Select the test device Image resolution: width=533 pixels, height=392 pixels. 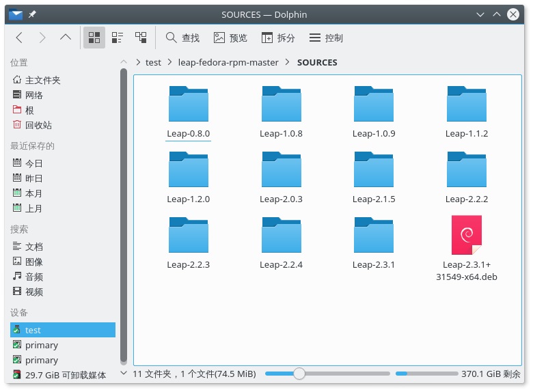(63, 330)
